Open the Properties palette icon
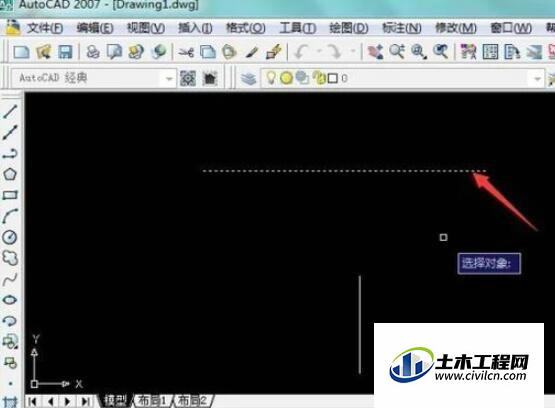Screen dimensions: 555x408 pos(468,52)
